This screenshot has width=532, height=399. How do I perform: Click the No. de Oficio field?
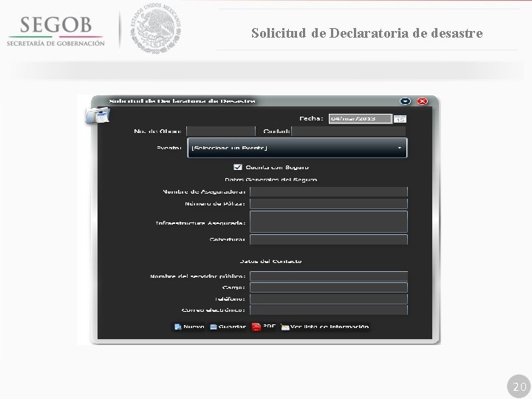(220, 131)
